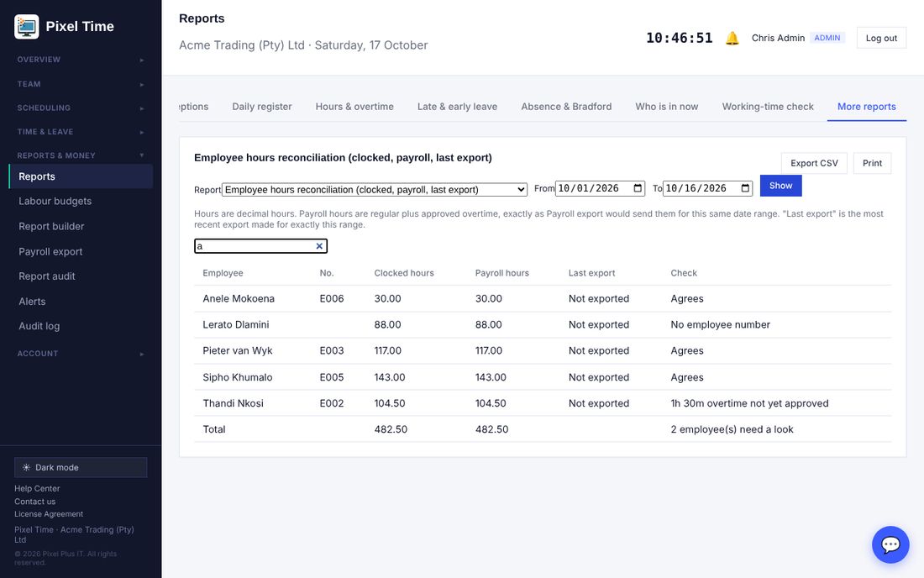This screenshot has width=924, height=578.
Task: Expand the Account sidebar section
Action: [81, 354]
